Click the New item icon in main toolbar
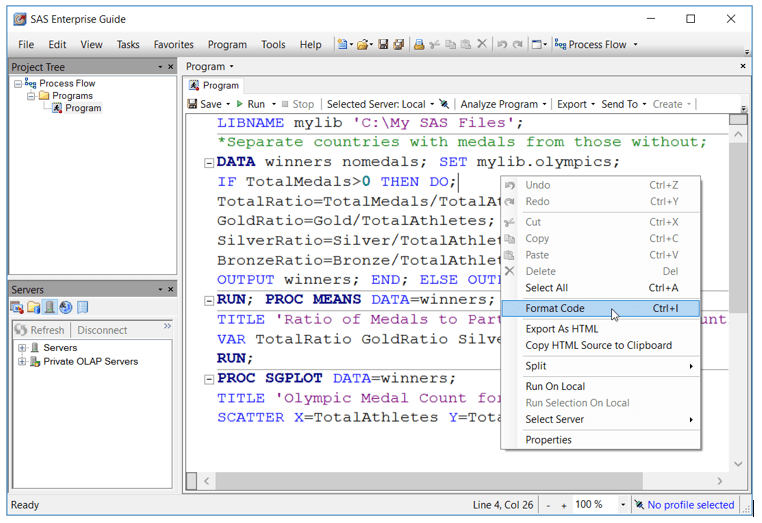This screenshot has height=523, width=762. coord(342,44)
